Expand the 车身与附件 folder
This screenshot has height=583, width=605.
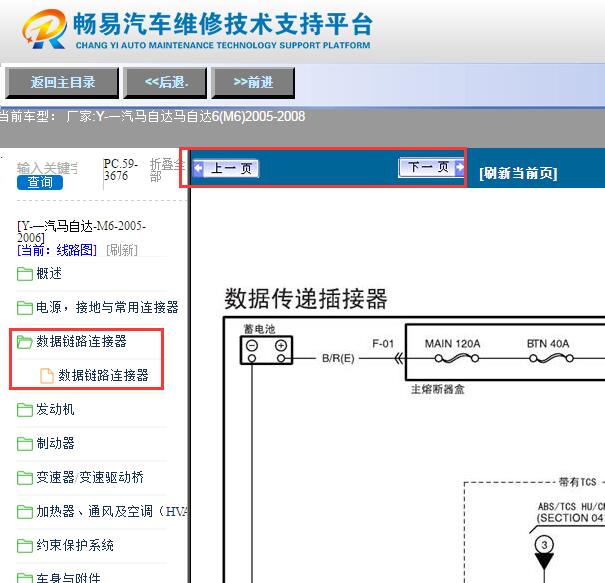click(x=68, y=578)
